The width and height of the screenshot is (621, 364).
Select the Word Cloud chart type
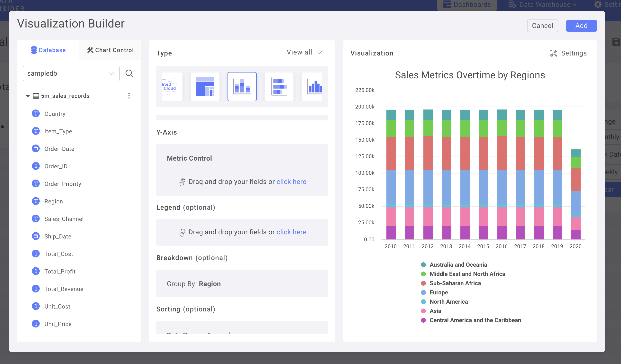[172, 87]
